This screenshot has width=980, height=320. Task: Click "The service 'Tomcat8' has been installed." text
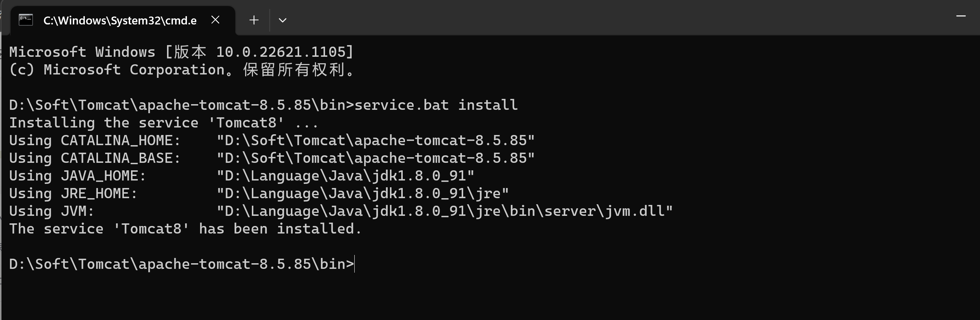(185, 229)
